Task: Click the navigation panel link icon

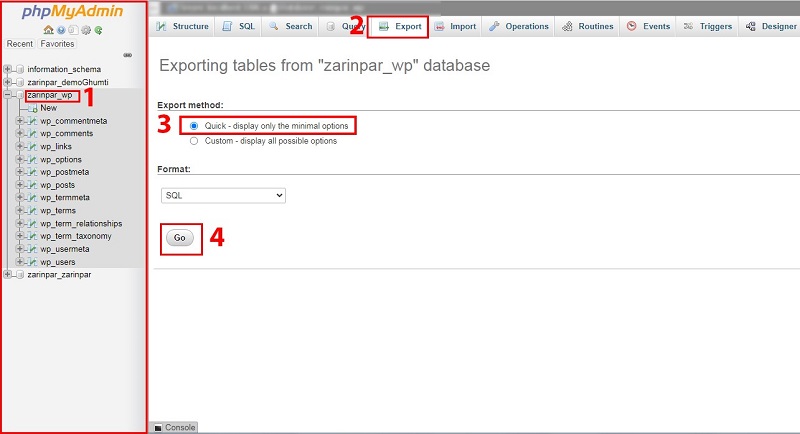Action: pos(126,56)
